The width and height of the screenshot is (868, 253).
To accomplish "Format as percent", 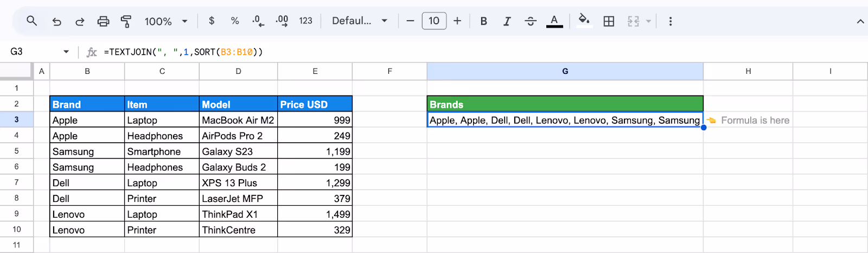I will (235, 21).
